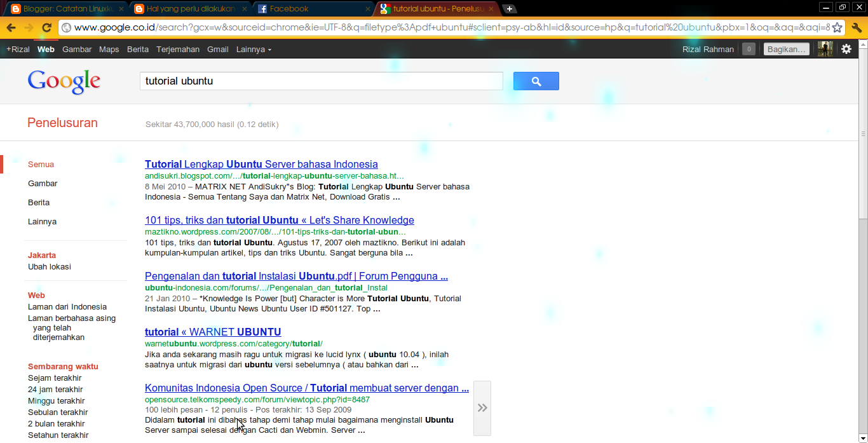This screenshot has height=443, width=868.
Task: Open Komunitas Indonesia Open Source result
Action: (307, 388)
